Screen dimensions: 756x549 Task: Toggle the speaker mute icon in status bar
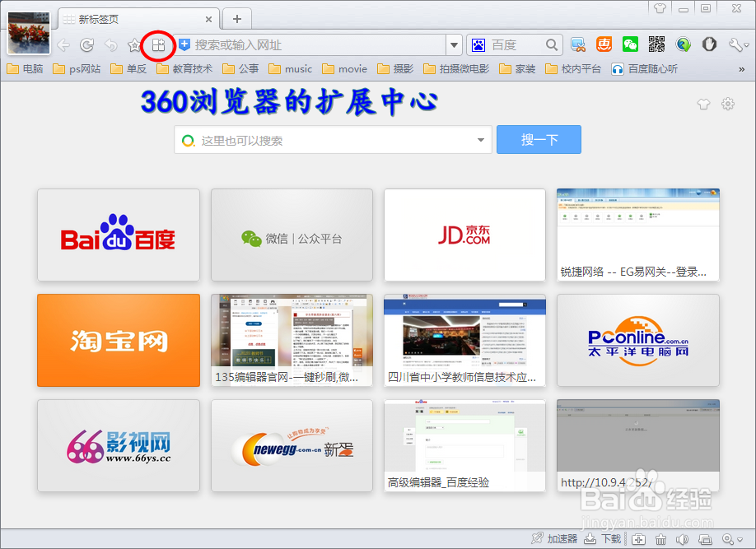[x=682, y=539]
